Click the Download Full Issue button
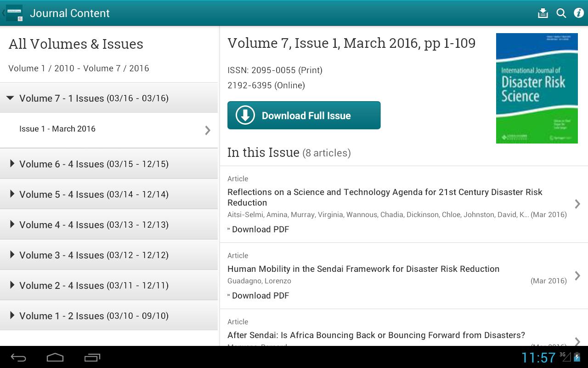588x368 pixels. point(304,115)
